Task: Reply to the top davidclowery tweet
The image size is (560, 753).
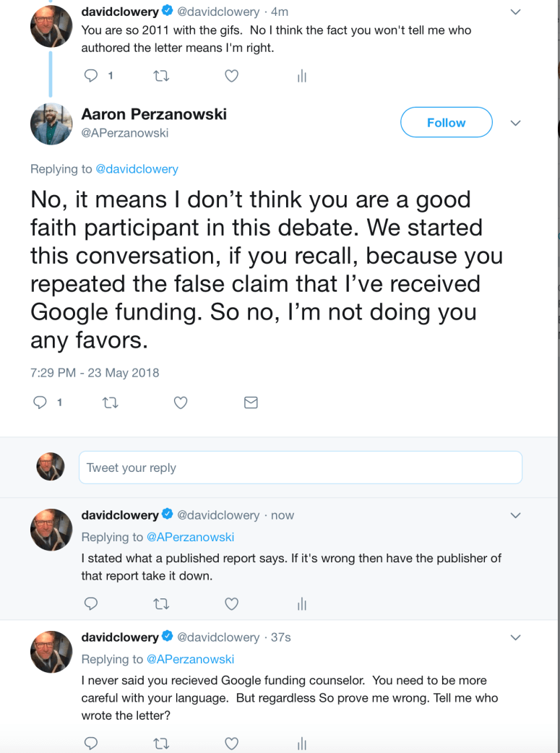Action: click(91, 75)
